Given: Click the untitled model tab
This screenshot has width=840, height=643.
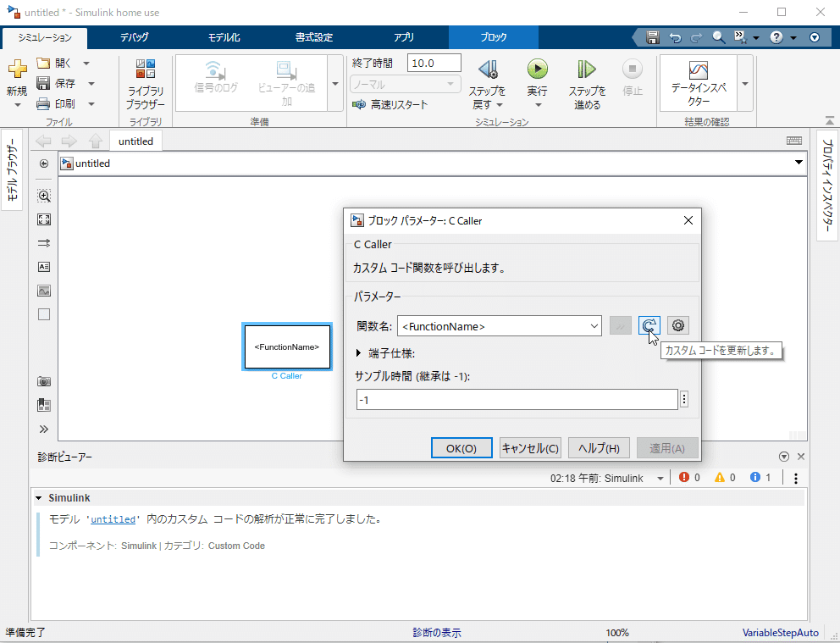Looking at the screenshot, I should tap(135, 141).
